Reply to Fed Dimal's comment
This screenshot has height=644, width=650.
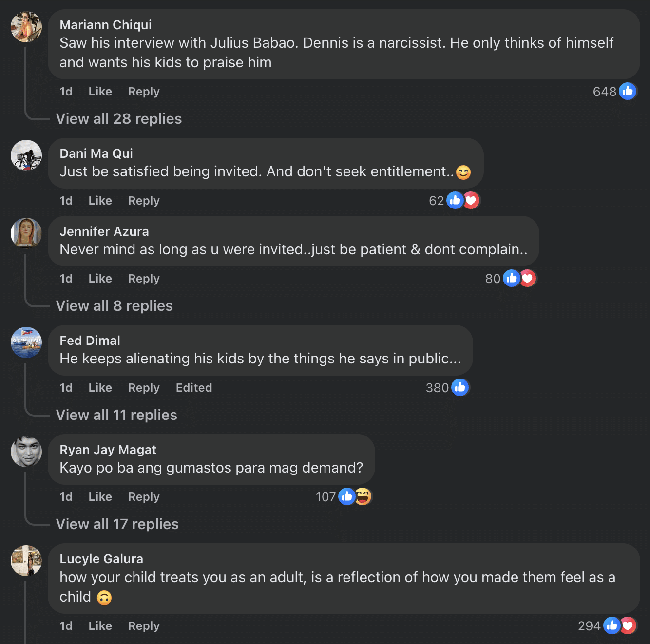[x=144, y=388]
